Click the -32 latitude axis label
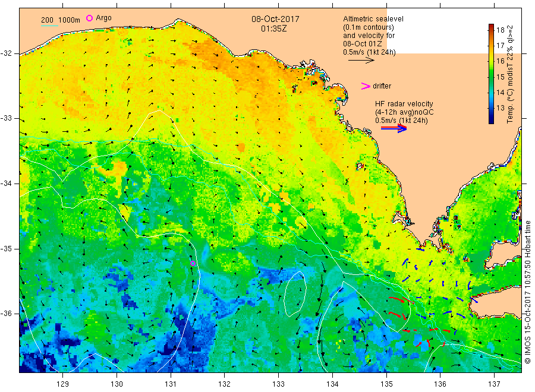 (6, 53)
